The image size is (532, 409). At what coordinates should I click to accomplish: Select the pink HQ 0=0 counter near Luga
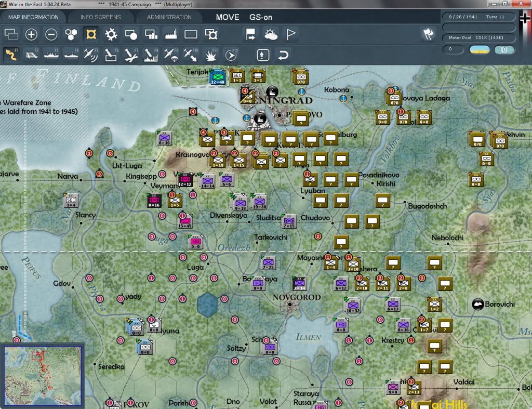click(196, 242)
